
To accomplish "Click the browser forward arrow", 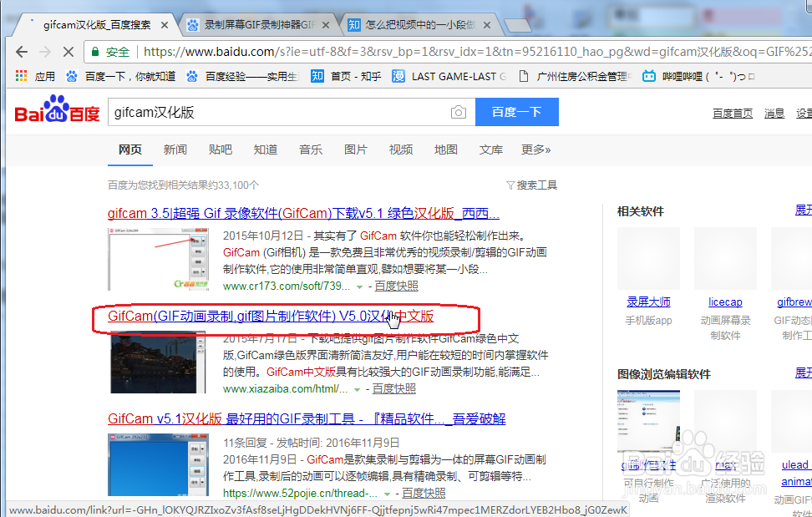I will pyautogui.click(x=45, y=52).
